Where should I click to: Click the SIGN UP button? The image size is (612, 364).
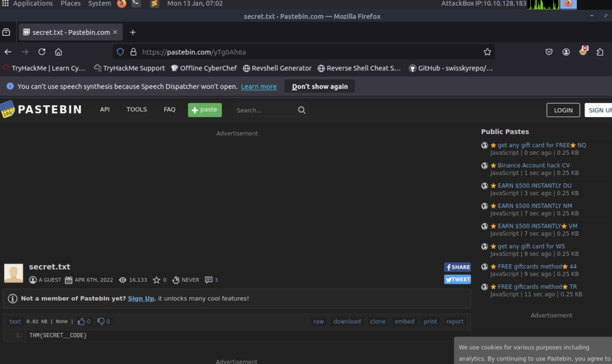pyautogui.click(x=599, y=110)
